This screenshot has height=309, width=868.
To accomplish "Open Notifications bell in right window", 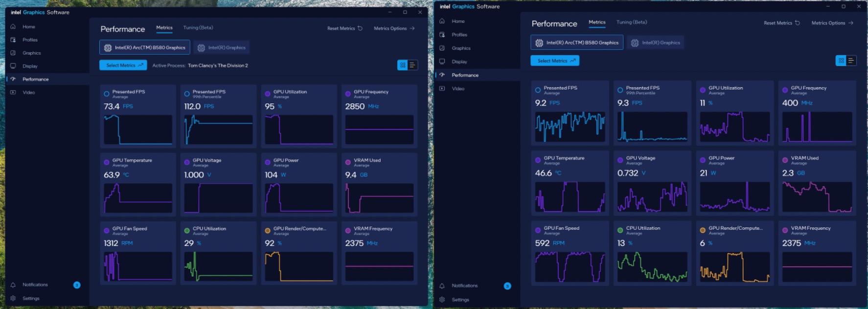I will (x=442, y=285).
